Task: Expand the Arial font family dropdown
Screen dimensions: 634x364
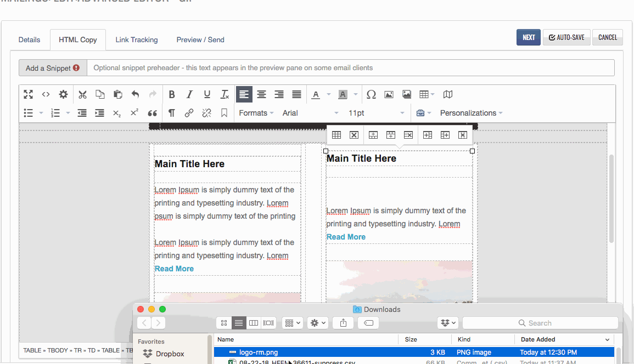Action: [310, 113]
